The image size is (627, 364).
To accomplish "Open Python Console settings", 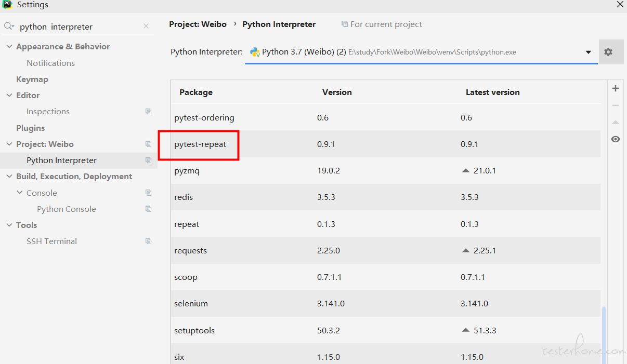I will [66, 209].
